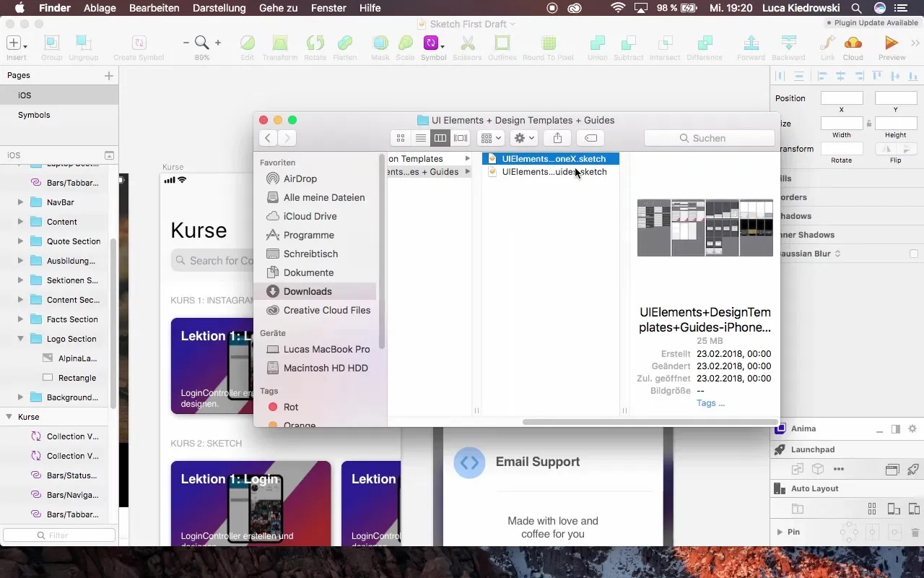Select the Symbols page
The width and height of the screenshot is (924, 578).
pyautogui.click(x=59, y=115)
